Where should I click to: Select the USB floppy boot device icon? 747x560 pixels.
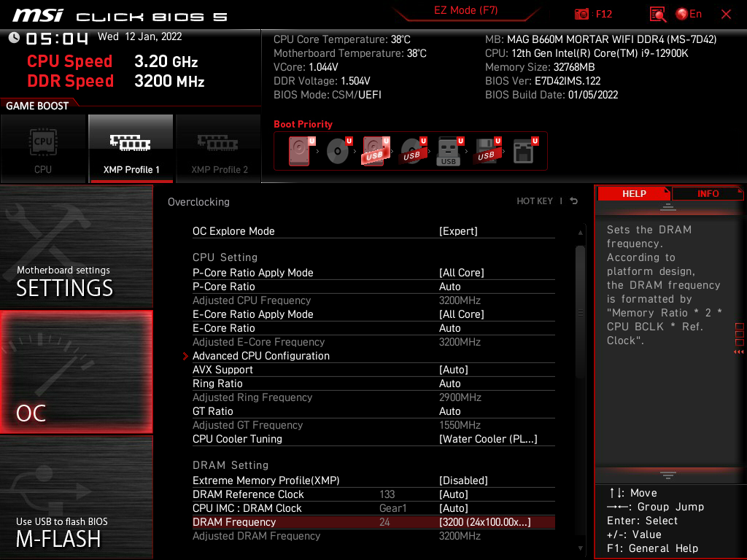[487, 151]
